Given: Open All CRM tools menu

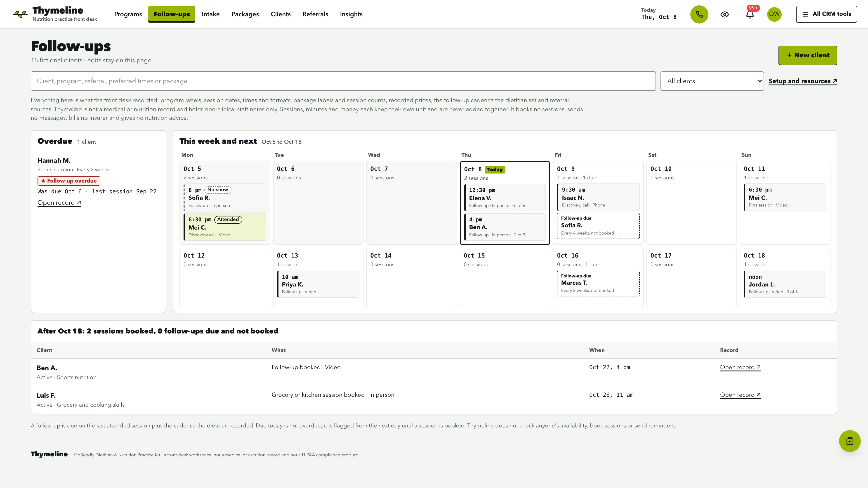Looking at the screenshot, I should (x=826, y=14).
